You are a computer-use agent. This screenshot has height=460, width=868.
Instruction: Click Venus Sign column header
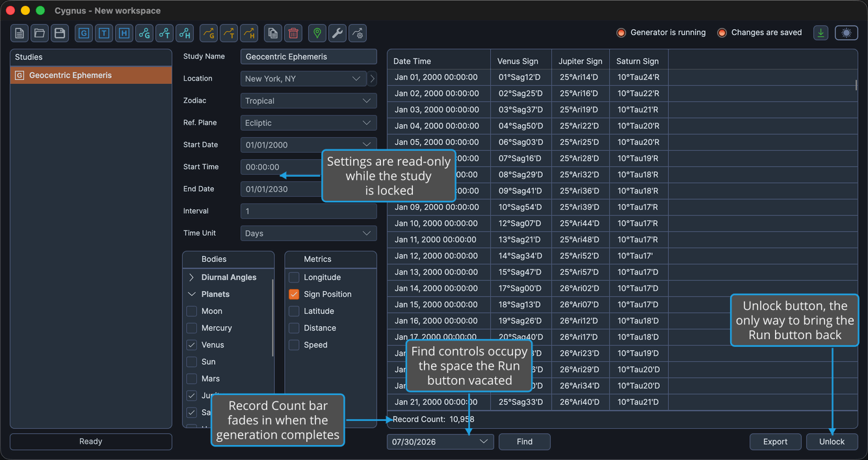tap(521, 61)
